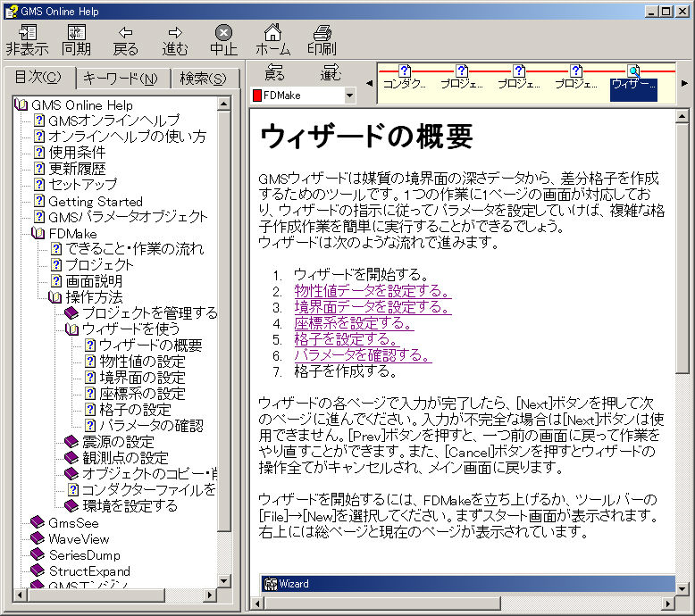Select ウィザードの概要 in the tree

pyautogui.click(x=151, y=345)
